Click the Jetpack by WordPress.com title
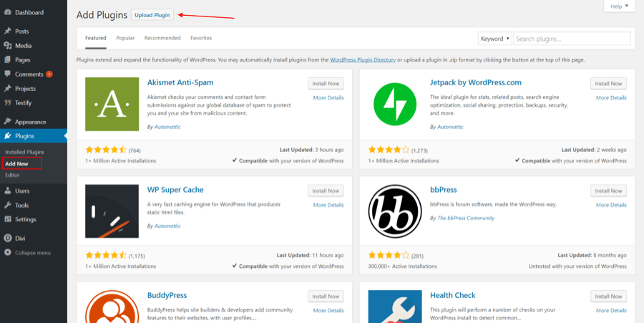This screenshot has width=644, height=323. pyautogui.click(x=476, y=82)
